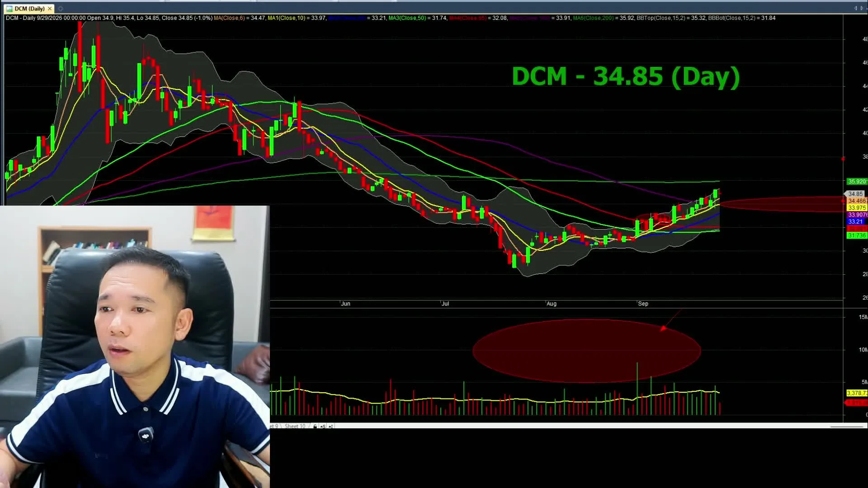Viewport: 868px width, 488px height.
Task: Click the webcam overlay of the presenter
Action: click(135, 347)
